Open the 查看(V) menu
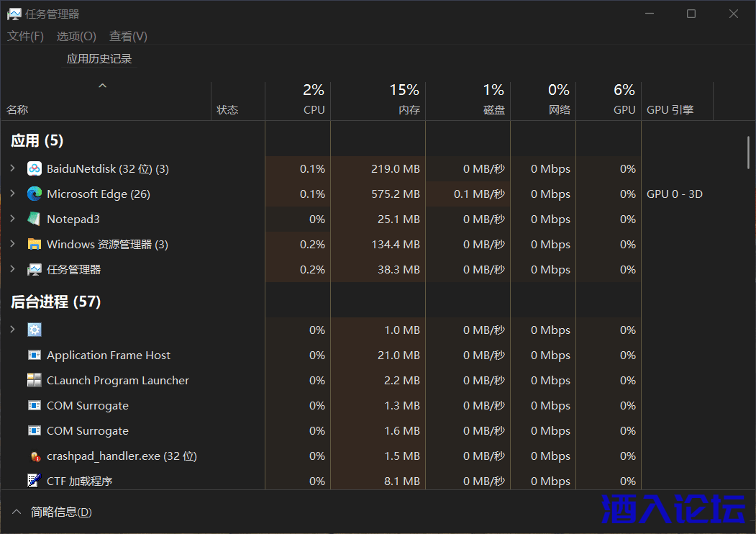This screenshot has width=756, height=534. click(x=128, y=36)
